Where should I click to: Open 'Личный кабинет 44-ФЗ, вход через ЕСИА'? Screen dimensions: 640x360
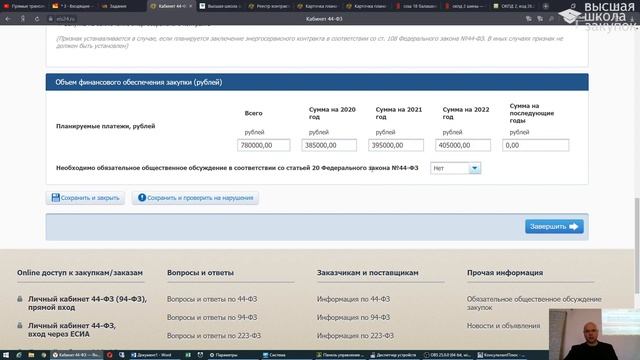click(x=72, y=330)
